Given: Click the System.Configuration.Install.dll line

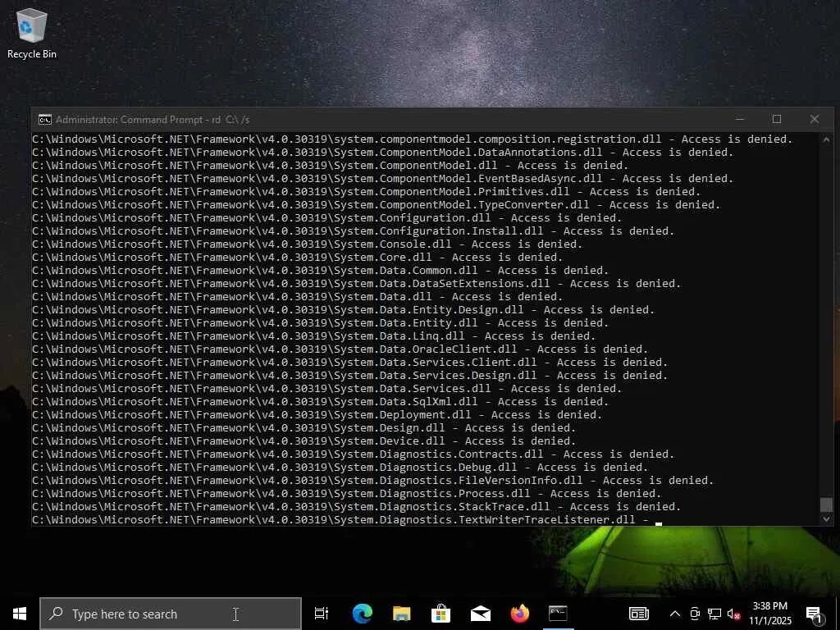Looking at the screenshot, I should click(353, 231).
